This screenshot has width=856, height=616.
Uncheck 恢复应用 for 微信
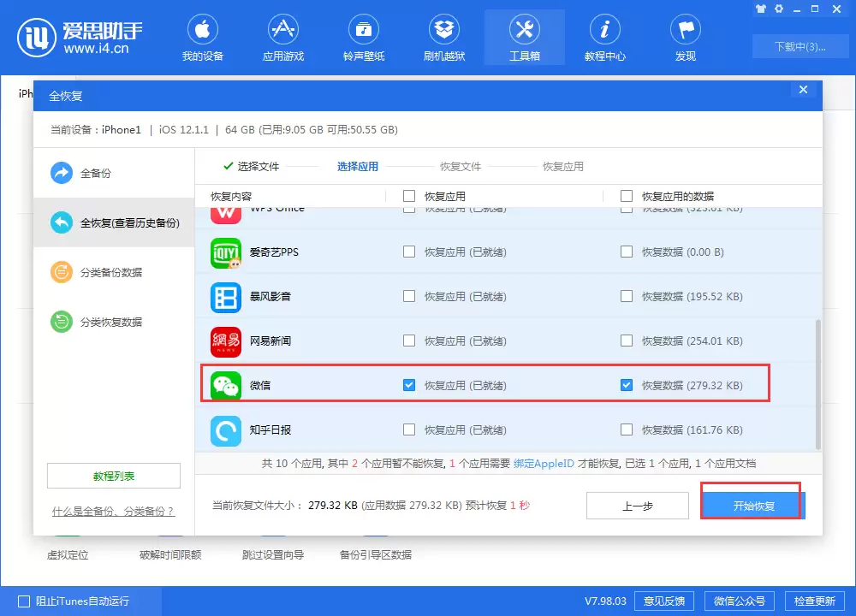coord(409,385)
